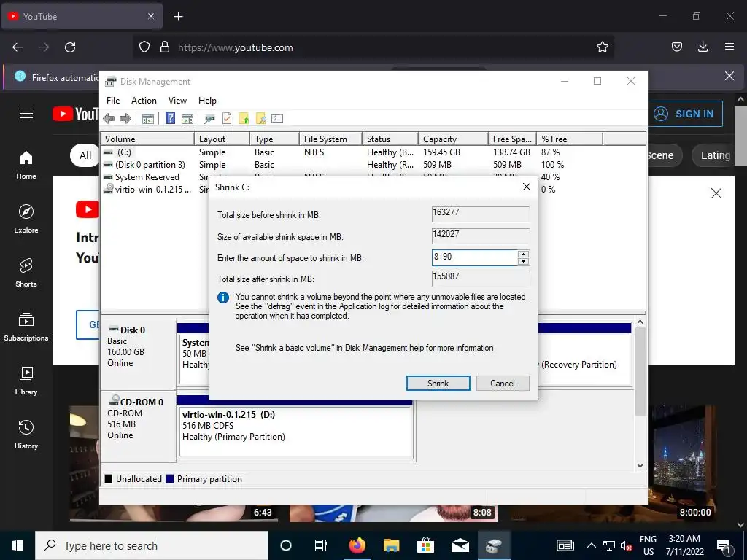Open YouTube Explore in sidebar
Image resolution: width=747 pixels, height=560 pixels.
click(26, 219)
